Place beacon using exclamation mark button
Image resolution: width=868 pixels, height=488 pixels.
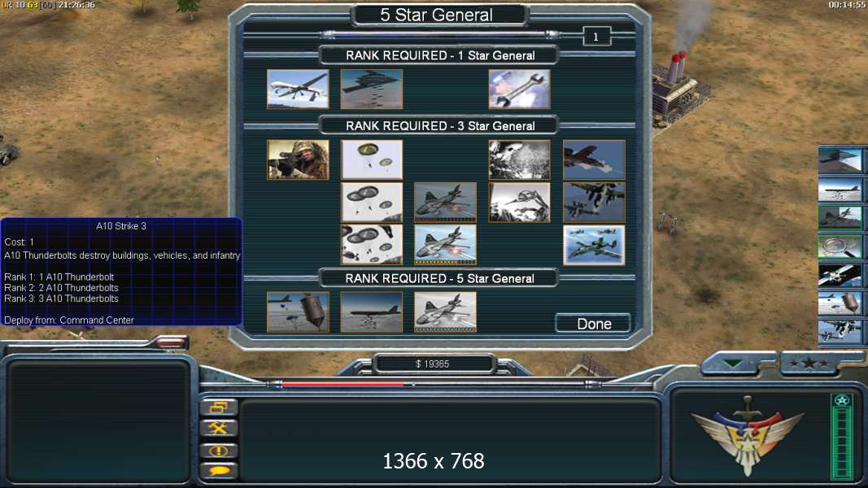click(x=219, y=451)
